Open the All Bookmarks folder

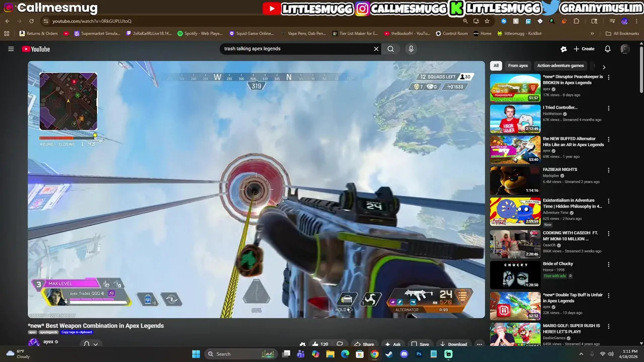[x=622, y=34]
